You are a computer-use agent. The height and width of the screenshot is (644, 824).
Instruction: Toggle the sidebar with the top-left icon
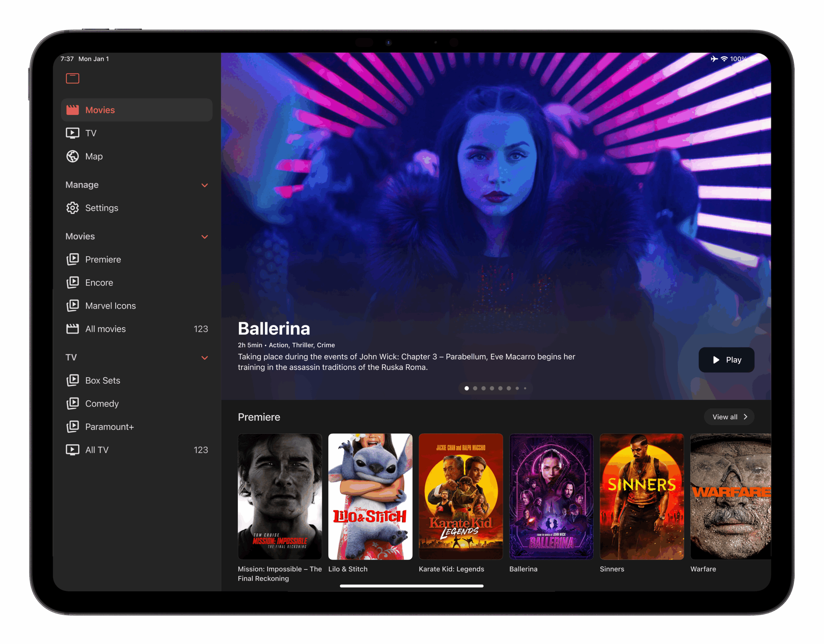(x=72, y=79)
